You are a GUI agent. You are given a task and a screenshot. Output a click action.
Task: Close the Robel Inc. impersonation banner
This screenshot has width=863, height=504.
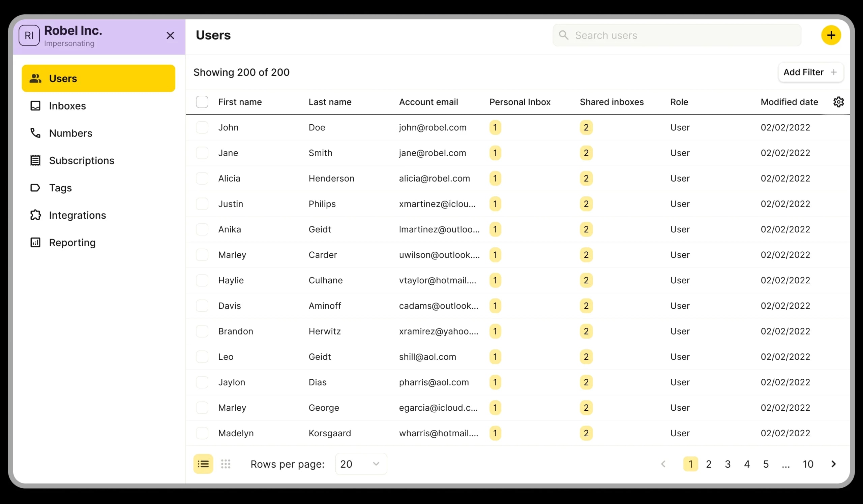[170, 36]
